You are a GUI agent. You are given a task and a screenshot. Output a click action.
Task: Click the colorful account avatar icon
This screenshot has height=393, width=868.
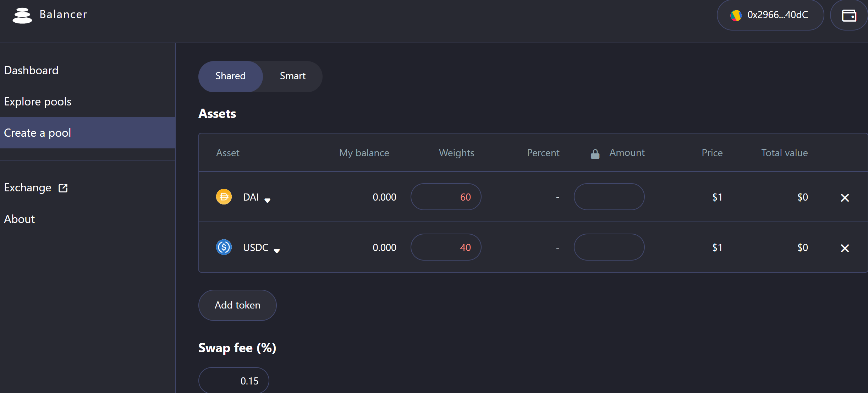click(736, 15)
